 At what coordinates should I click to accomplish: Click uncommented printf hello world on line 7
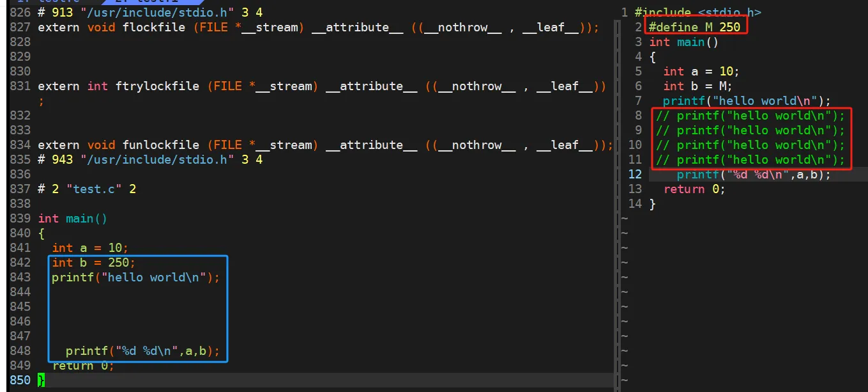[747, 101]
